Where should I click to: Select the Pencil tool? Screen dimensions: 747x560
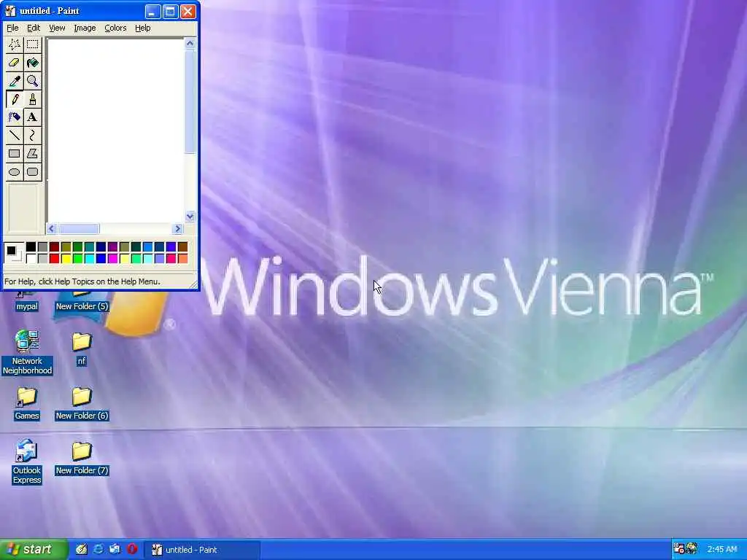coord(15,99)
